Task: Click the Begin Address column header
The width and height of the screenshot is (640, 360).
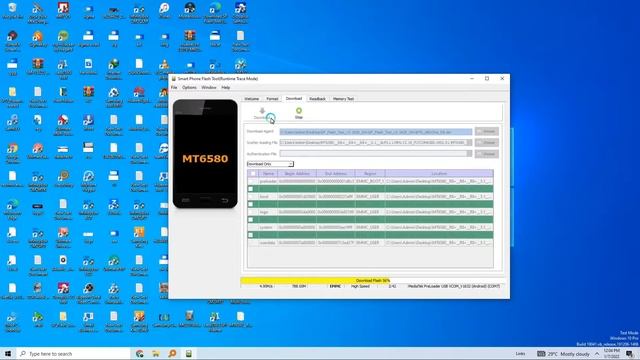Action: pyautogui.click(x=297, y=173)
